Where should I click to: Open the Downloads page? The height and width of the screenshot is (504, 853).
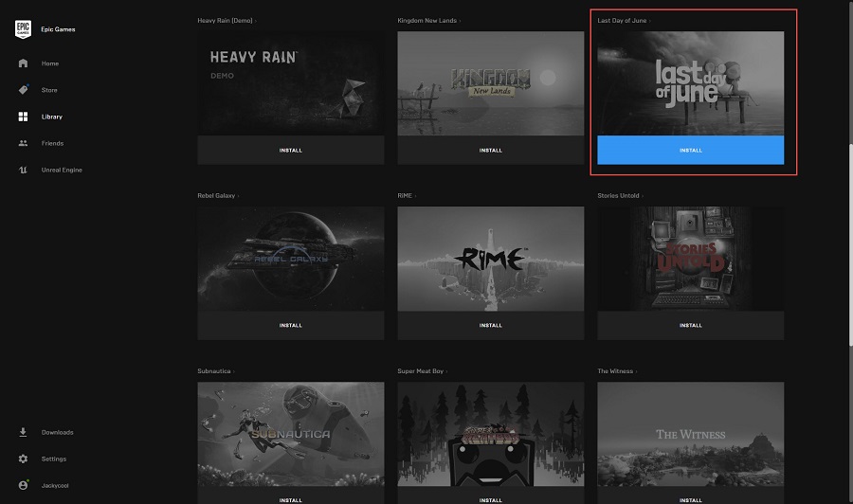click(57, 433)
